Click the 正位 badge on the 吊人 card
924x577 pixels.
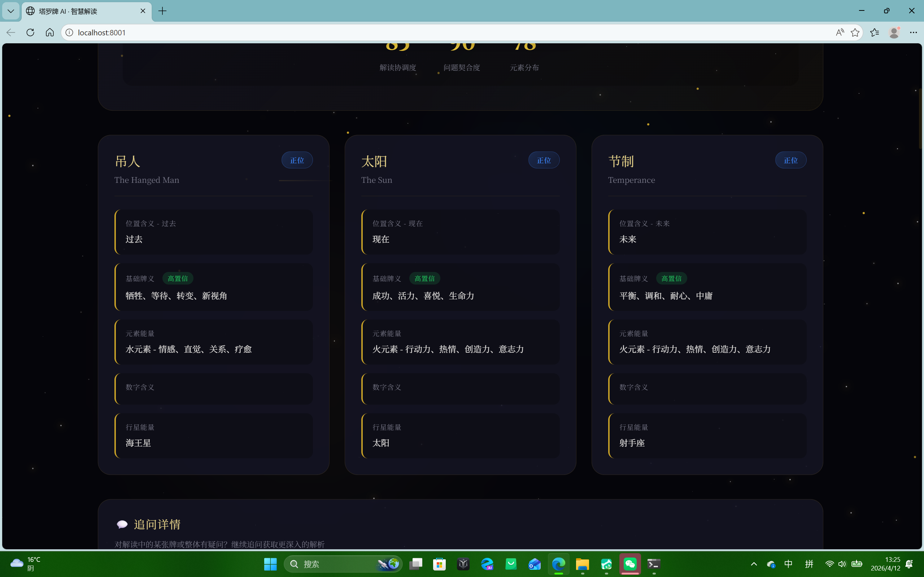(x=297, y=160)
